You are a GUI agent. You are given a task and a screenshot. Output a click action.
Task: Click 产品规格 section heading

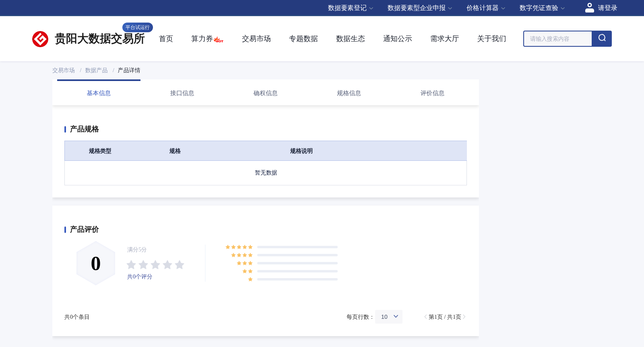[x=84, y=129]
